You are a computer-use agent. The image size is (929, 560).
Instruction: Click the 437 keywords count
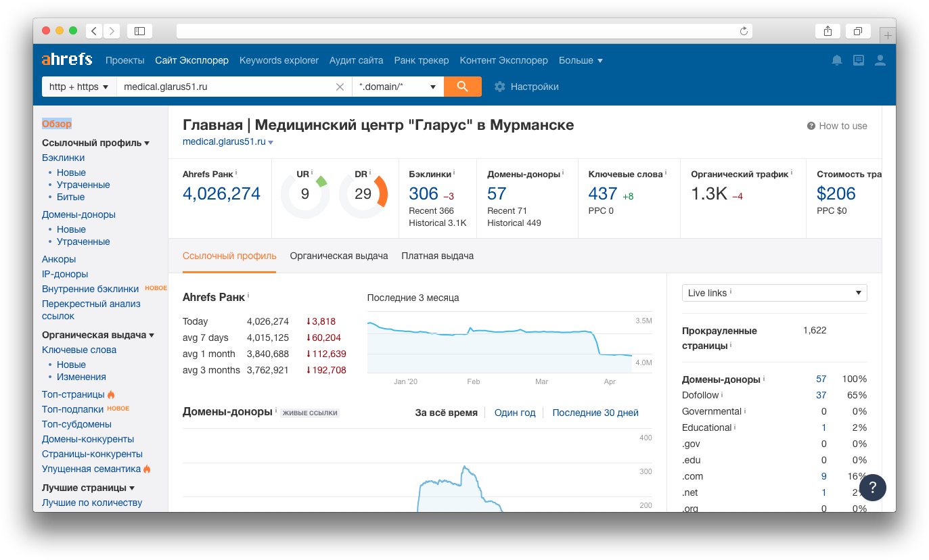point(603,193)
